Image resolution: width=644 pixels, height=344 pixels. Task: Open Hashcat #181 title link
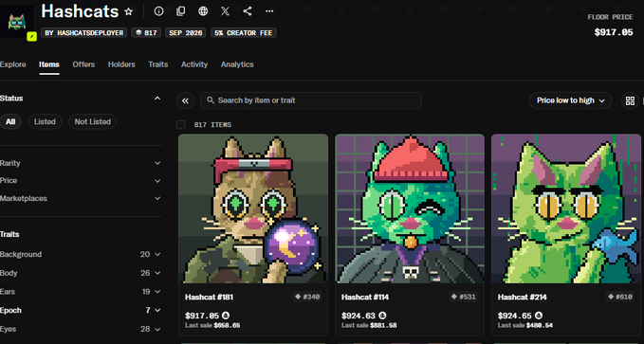pyautogui.click(x=209, y=297)
